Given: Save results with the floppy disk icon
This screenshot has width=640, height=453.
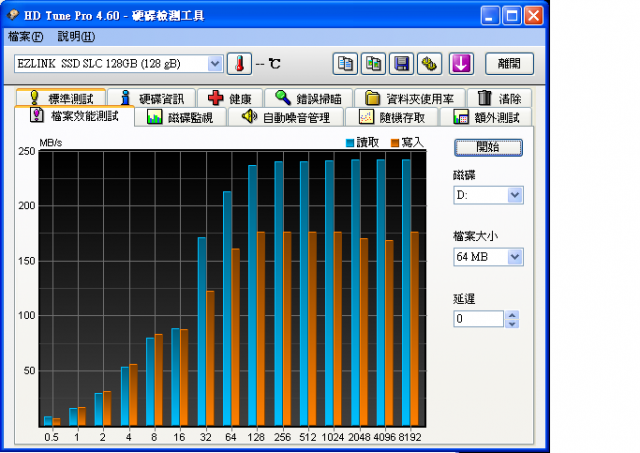Looking at the screenshot, I should pos(402,64).
